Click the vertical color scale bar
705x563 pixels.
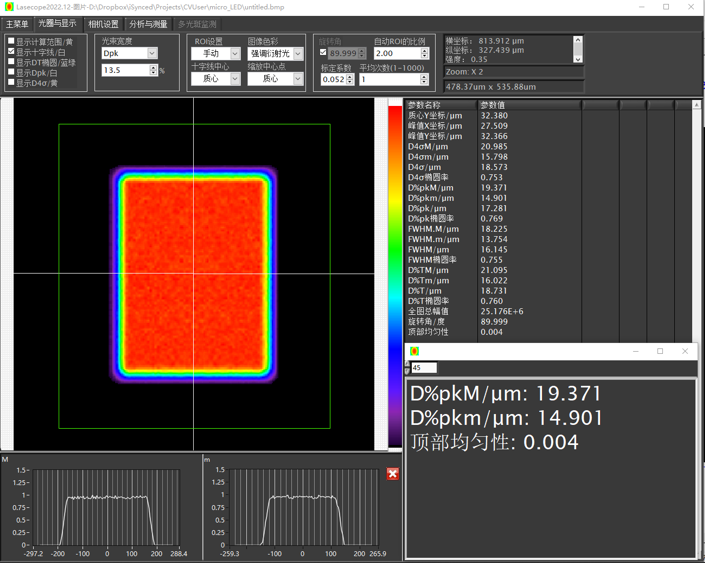(x=395, y=275)
